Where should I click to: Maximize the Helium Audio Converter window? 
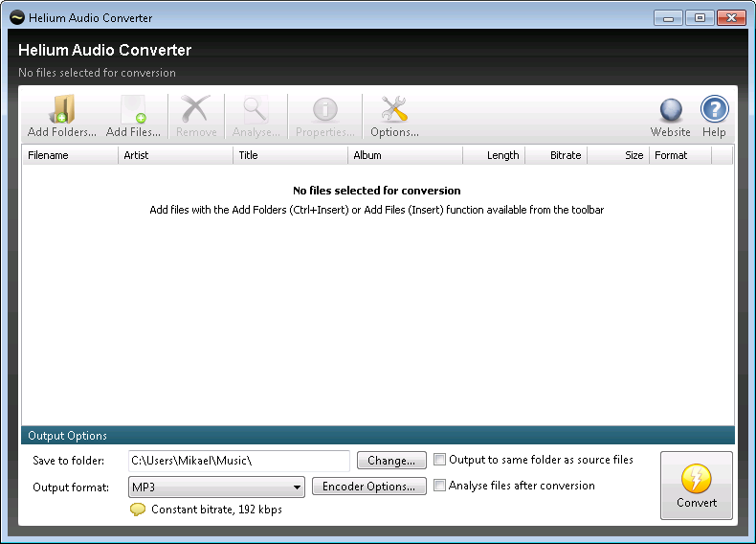[x=700, y=18]
